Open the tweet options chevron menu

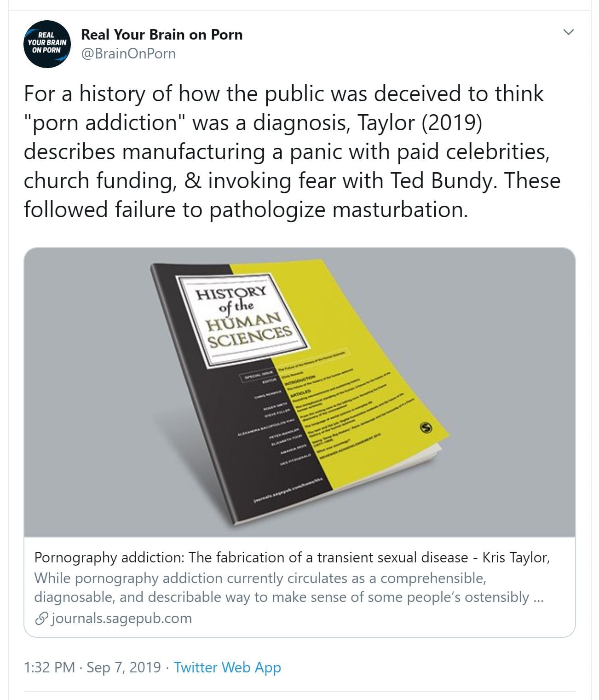[569, 32]
